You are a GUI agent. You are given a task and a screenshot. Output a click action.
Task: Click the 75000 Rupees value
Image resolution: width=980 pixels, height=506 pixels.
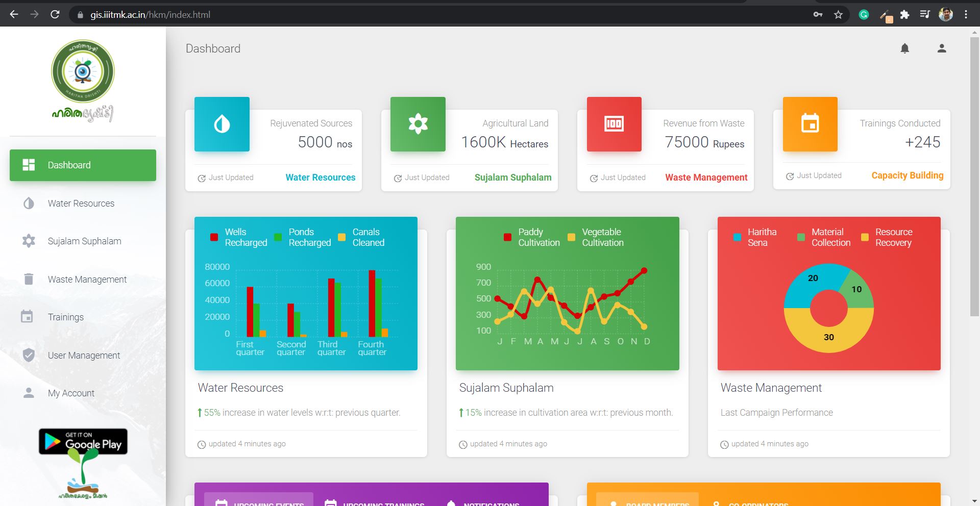(x=704, y=142)
